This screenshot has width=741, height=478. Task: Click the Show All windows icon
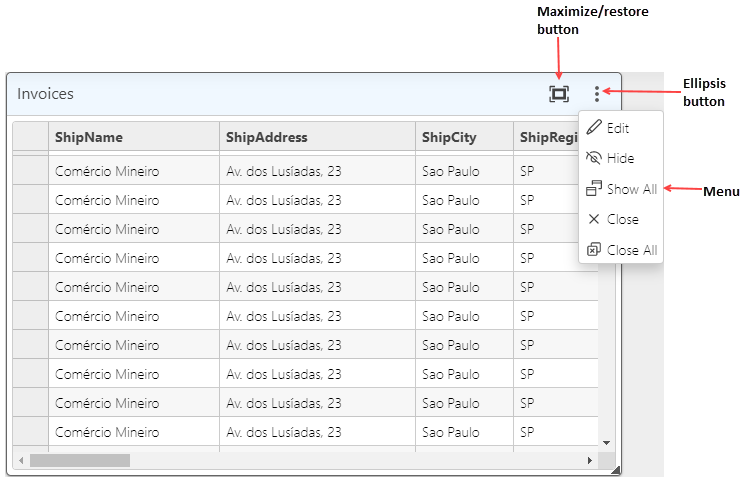pos(594,189)
